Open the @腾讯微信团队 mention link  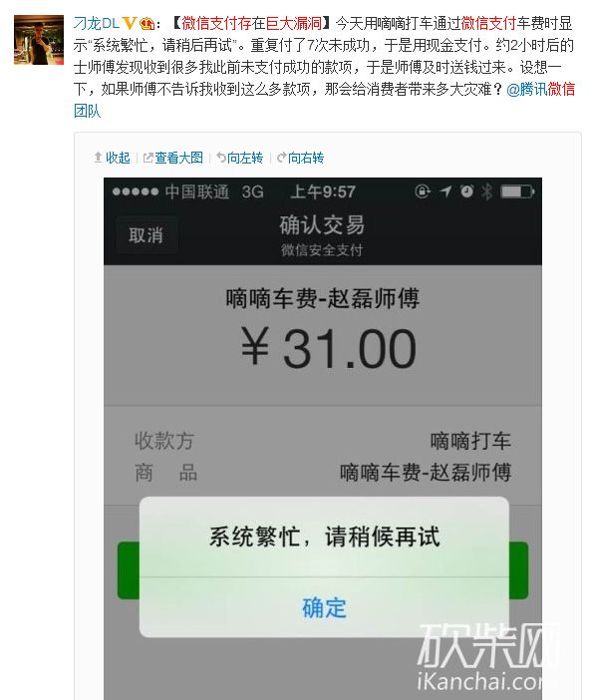click(x=540, y=90)
